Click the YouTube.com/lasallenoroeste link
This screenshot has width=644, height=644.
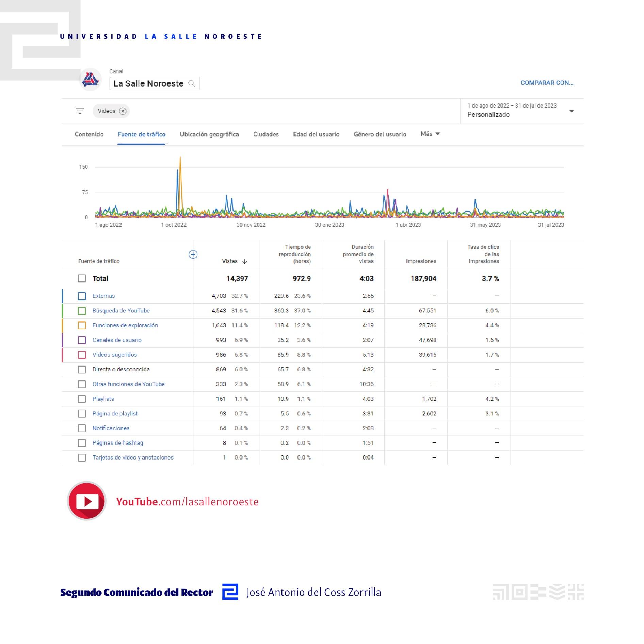click(188, 502)
